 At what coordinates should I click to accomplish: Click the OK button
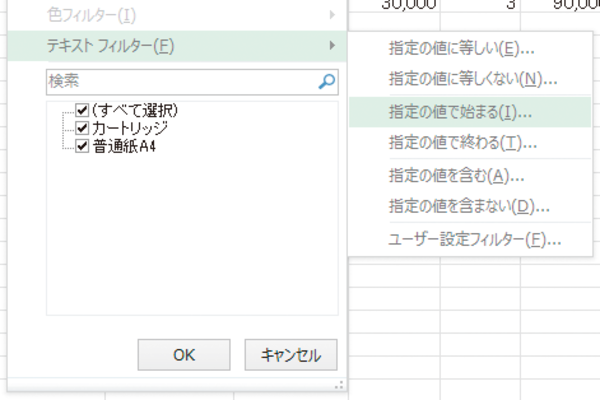click(184, 355)
